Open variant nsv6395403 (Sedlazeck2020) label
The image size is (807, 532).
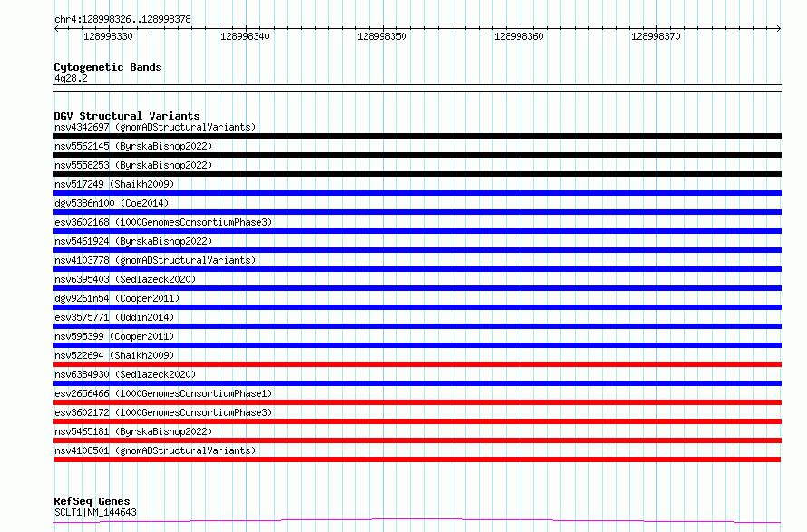click(x=125, y=279)
